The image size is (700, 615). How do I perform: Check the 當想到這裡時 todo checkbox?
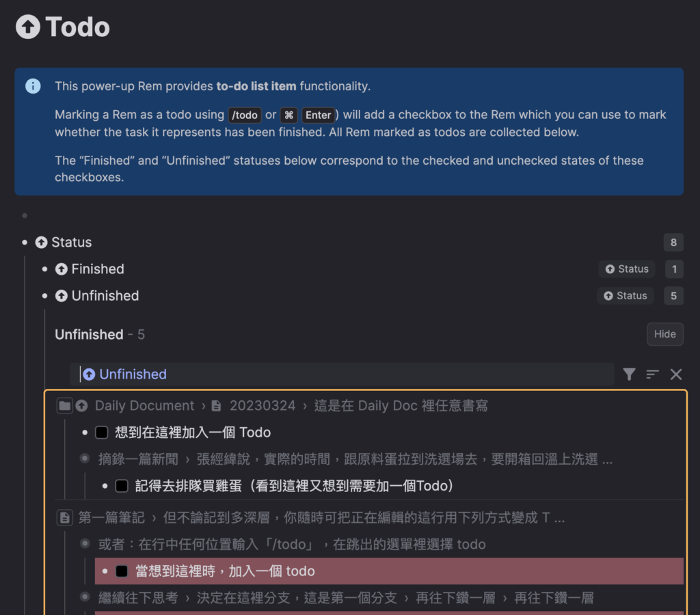[x=122, y=571]
